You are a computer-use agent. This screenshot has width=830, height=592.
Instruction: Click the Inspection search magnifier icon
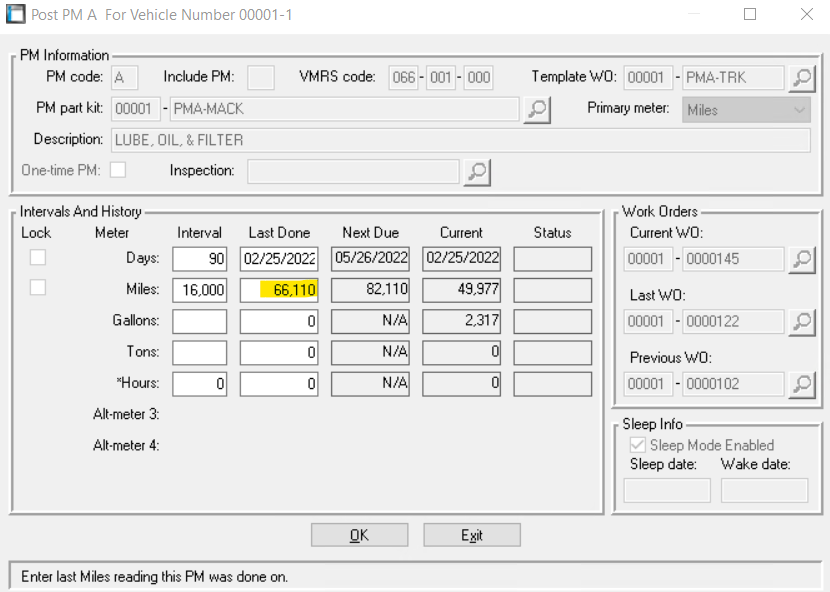click(x=477, y=172)
